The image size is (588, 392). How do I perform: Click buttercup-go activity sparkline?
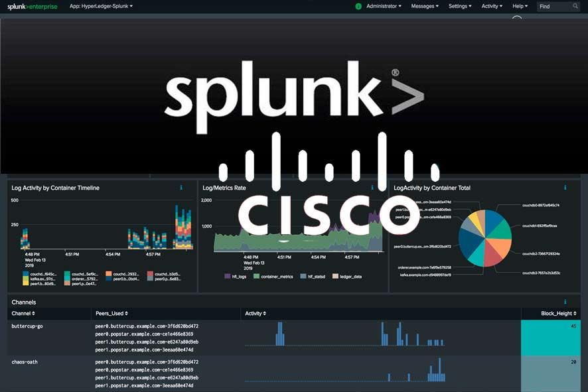(345, 334)
